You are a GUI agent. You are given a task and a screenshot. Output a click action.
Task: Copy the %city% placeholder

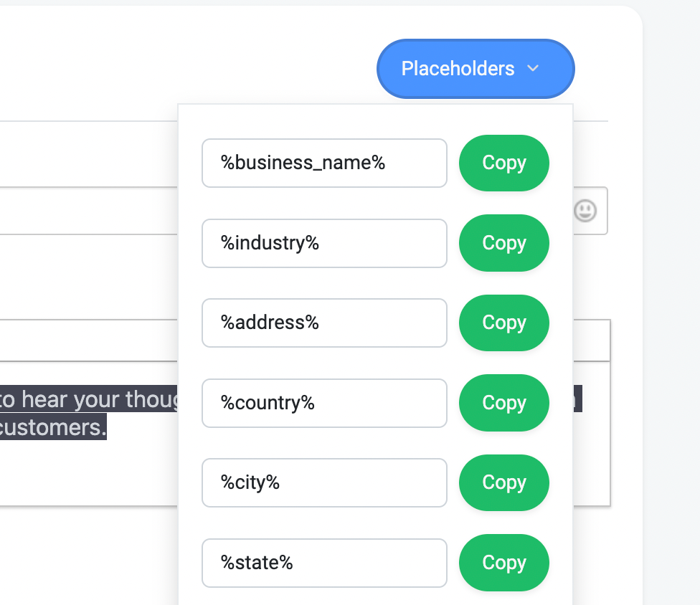(504, 482)
